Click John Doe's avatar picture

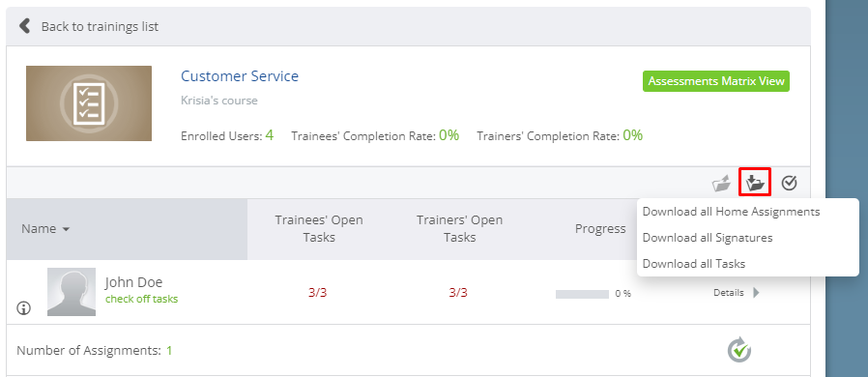[72, 292]
